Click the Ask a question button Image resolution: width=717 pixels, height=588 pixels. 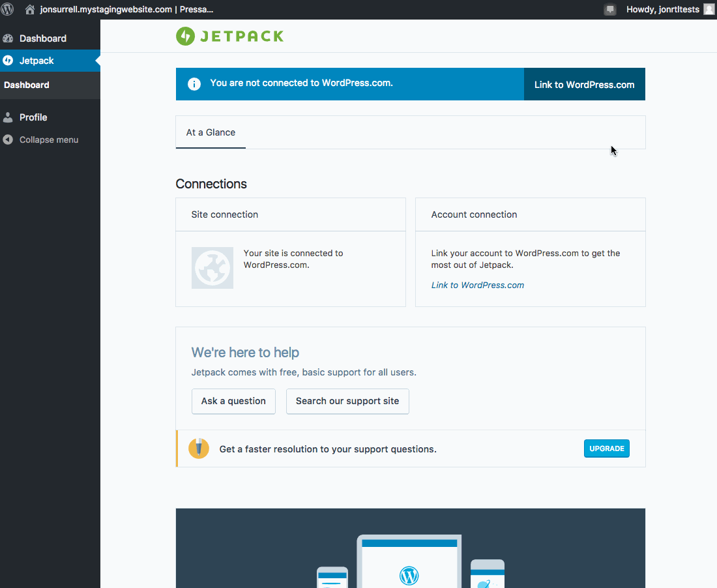pyautogui.click(x=233, y=401)
